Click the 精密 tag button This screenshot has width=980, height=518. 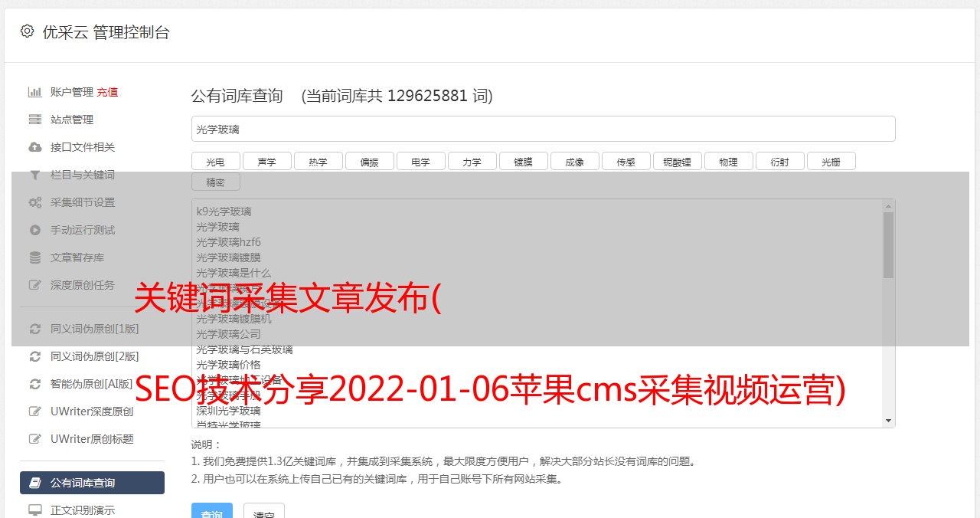(216, 182)
